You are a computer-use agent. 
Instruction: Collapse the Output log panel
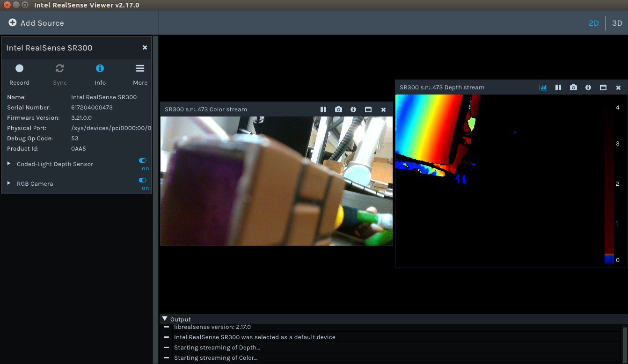165,319
